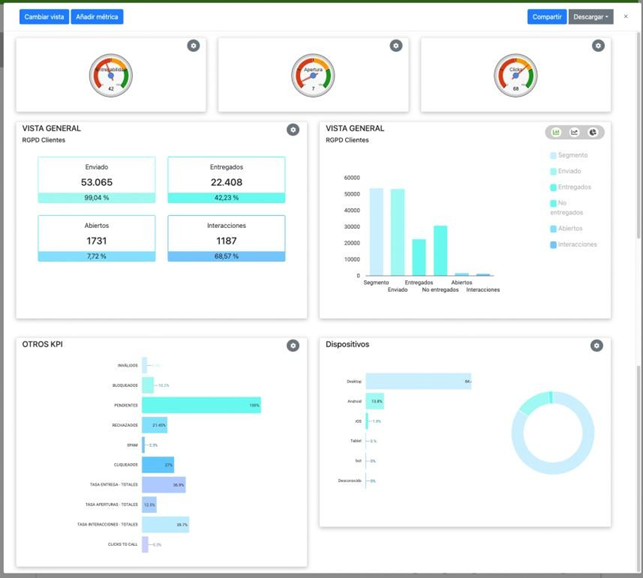Toggle Interacciones series in chart legend
Screen dimensions: 643x578
[x=573, y=244]
